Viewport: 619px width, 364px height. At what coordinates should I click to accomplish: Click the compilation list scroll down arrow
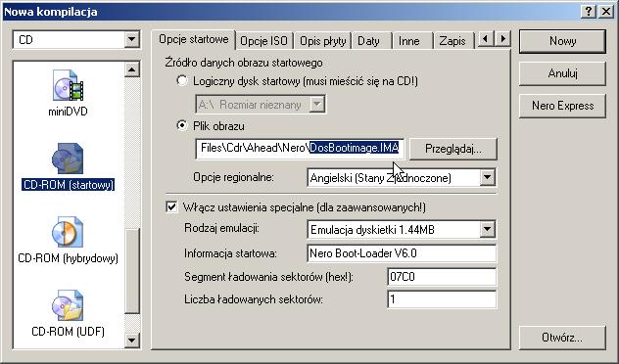[132, 340]
